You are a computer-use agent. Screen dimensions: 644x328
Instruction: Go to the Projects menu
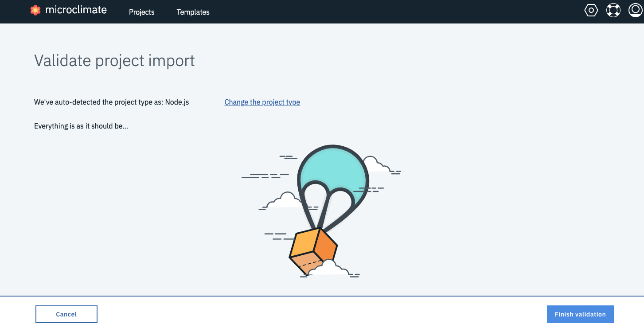point(141,12)
